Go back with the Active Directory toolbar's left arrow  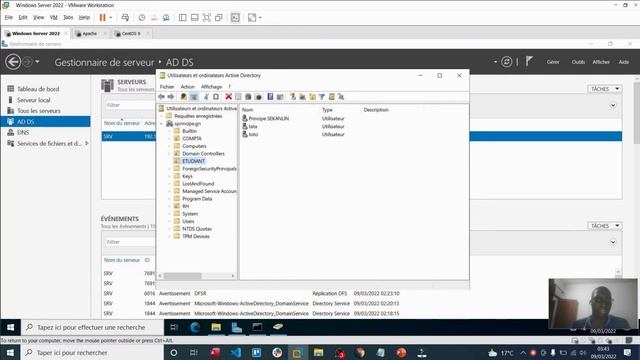tap(161, 97)
